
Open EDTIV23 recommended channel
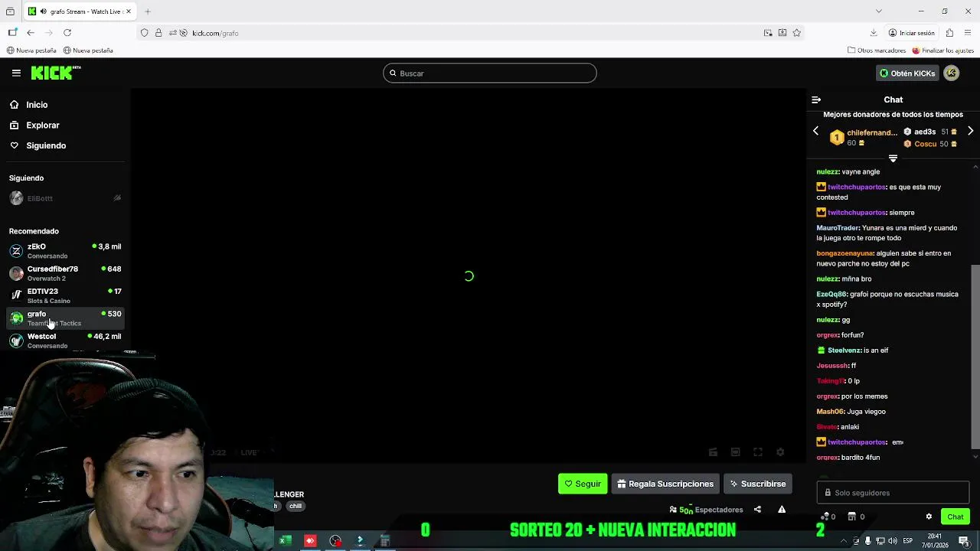coord(65,295)
